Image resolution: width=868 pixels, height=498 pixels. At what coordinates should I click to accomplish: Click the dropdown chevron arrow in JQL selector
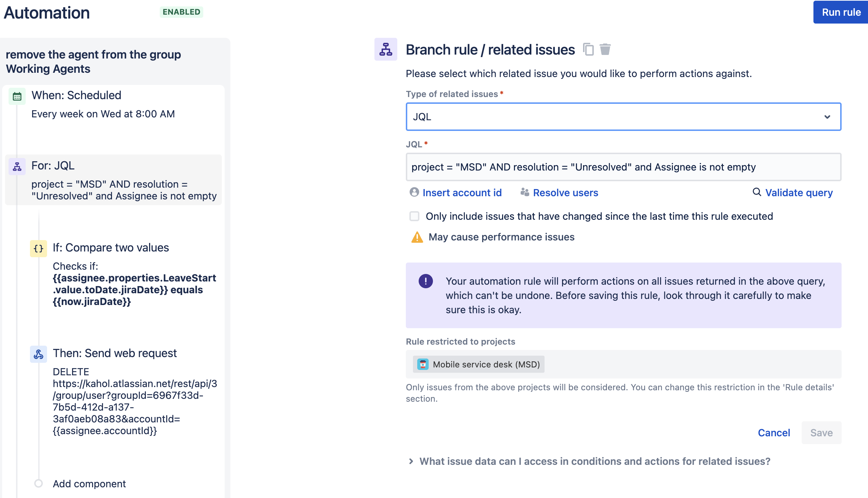pos(827,117)
